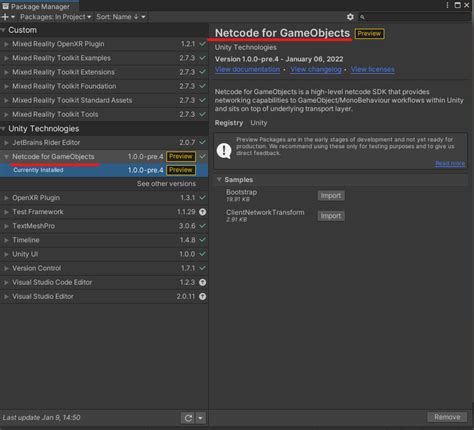Image resolution: width=474 pixels, height=430 pixels.
Task: Click the installed checkmark for TextMeshPro
Action: 202,226
